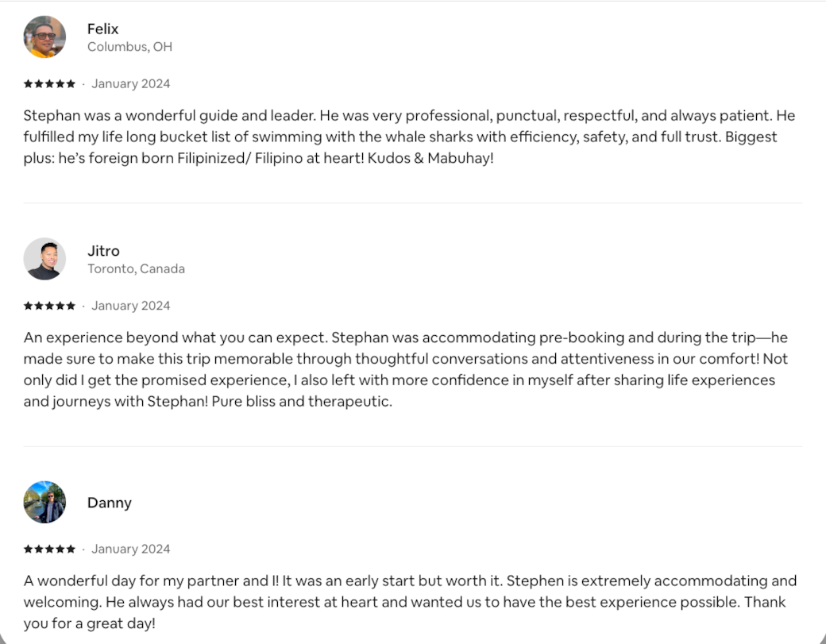This screenshot has height=644, width=826.
Task: Click the reviewer name Jitro
Action: point(103,251)
